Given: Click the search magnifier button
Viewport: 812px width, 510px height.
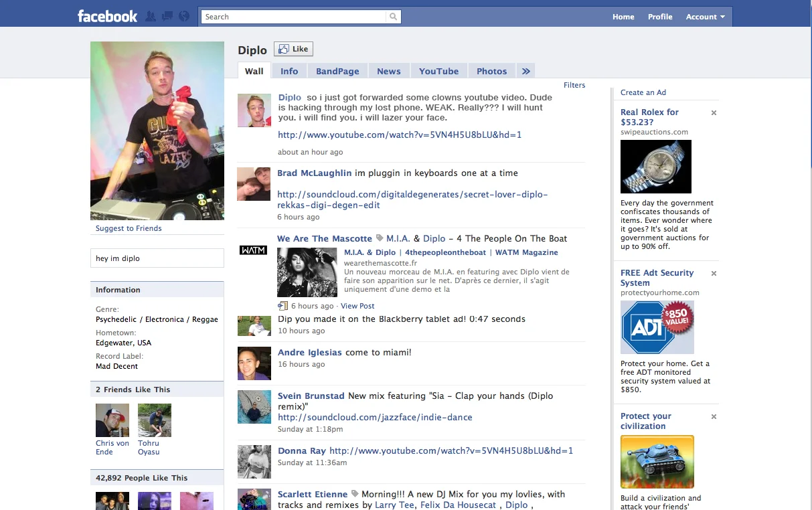Looking at the screenshot, I should [394, 17].
